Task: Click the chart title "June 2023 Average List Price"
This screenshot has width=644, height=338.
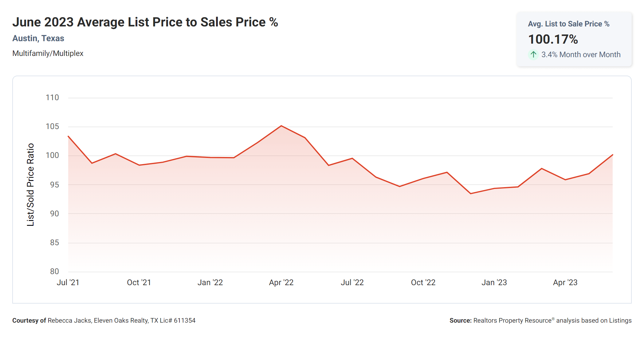Action: (145, 22)
